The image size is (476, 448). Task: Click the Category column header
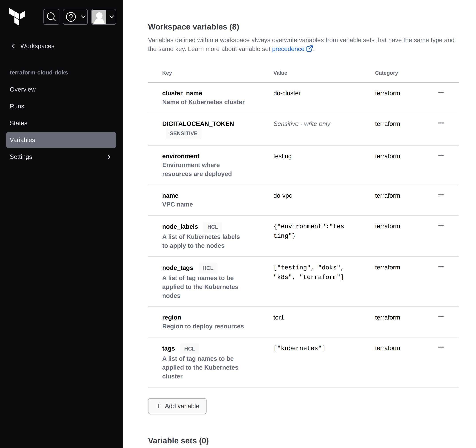click(386, 73)
